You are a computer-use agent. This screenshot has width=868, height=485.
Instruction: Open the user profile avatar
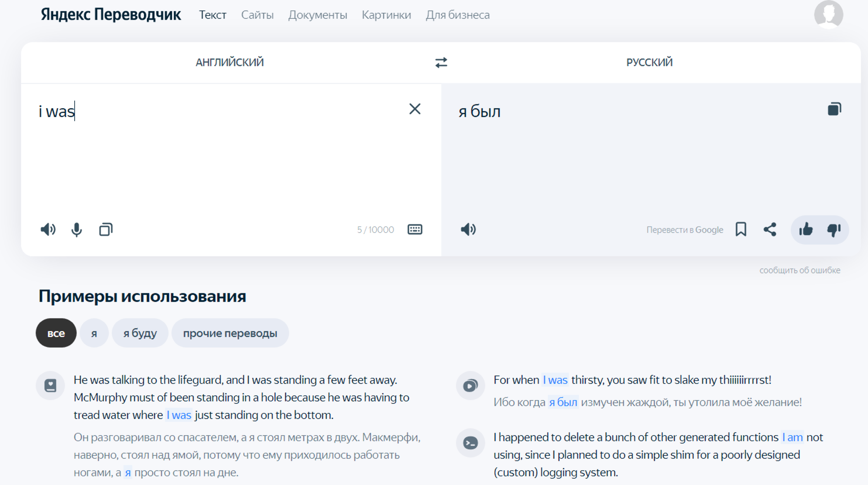pos(828,15)
